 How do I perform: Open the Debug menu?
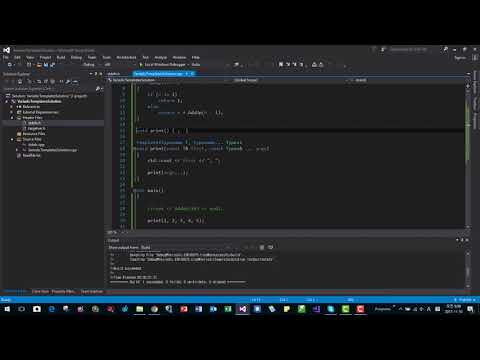pyautogui.click(x=76, y=57)
